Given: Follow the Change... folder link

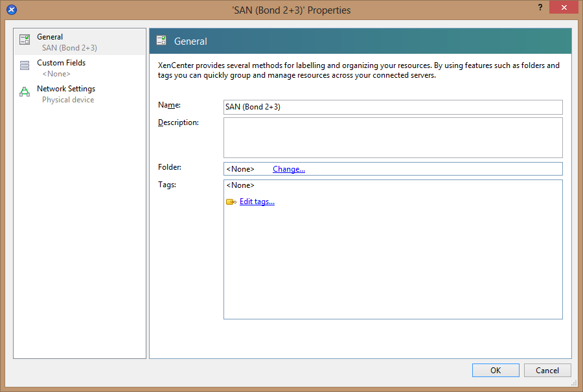Looking at the screenshot, I should click(288, 169).
